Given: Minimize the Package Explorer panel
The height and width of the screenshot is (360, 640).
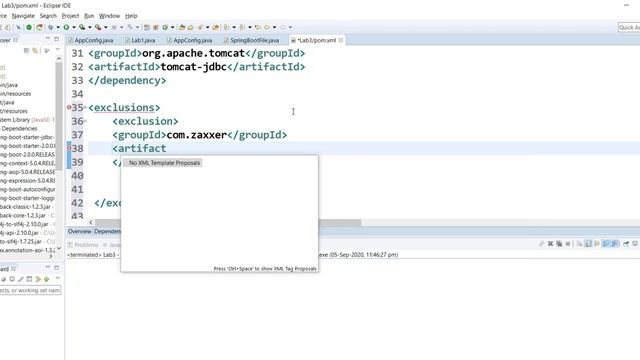Looking at the screenshot, I should (47, 38).
